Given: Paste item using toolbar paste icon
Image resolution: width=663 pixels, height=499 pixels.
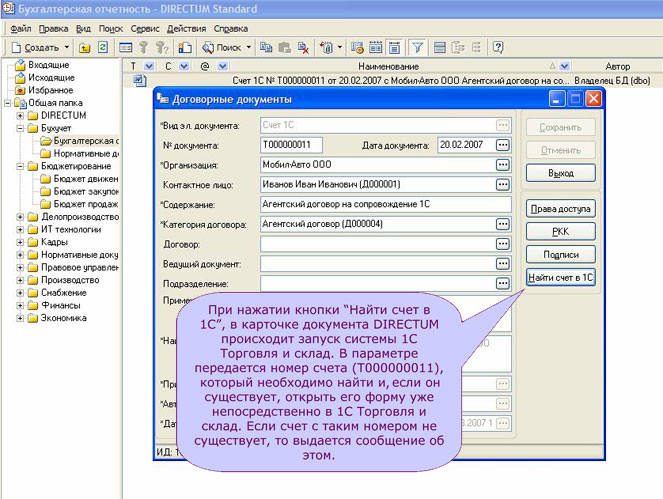Looking at the screenshot, I should click(x=285, y=47).
